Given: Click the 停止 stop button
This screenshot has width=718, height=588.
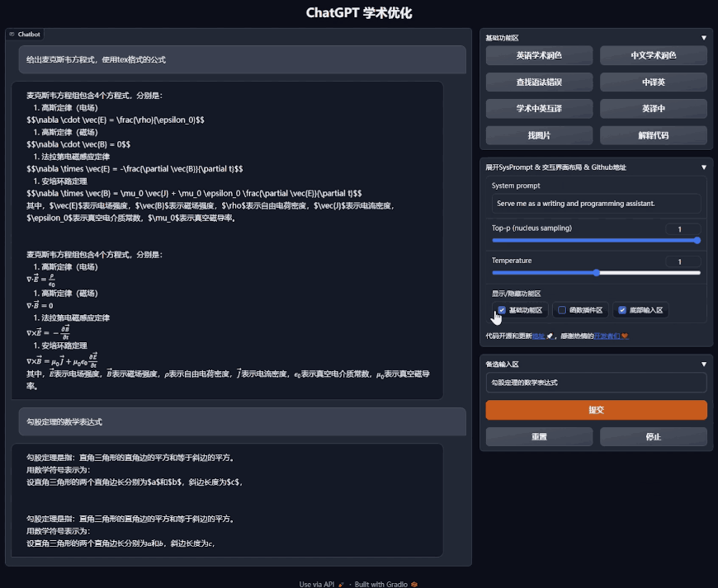Looking at the screenshot, I should pyautogui.click(x=654, y=436).
